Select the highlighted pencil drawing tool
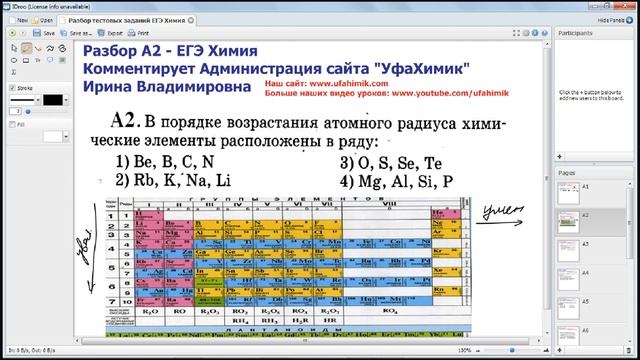 (26, 48)
